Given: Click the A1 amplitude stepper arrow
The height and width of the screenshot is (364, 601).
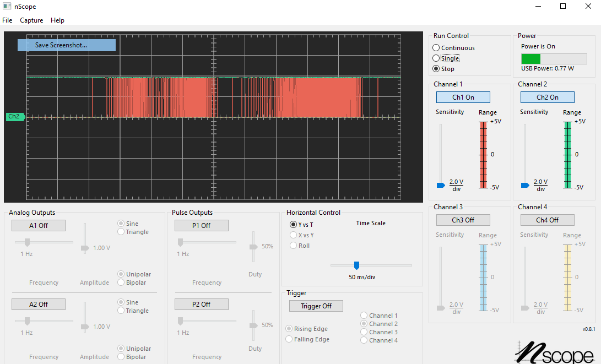Looking at the screenshot, I should tap(84, 248).
